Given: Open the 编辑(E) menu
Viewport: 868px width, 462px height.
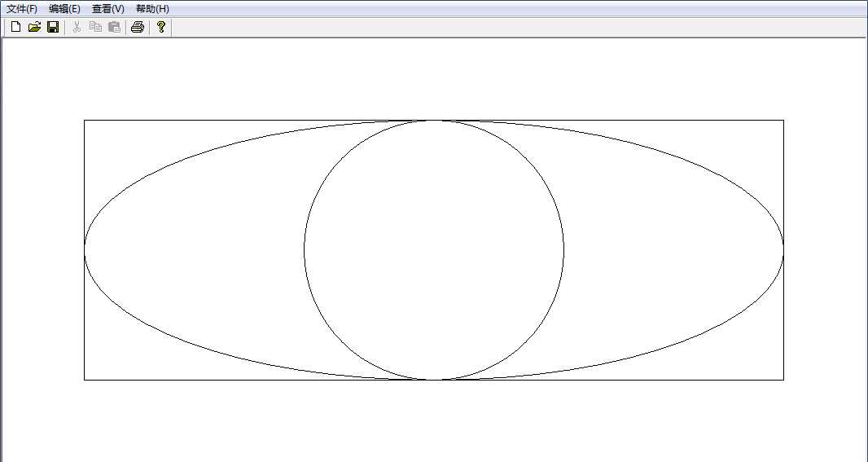Looking at the screenshot, I should click(64, 9).
